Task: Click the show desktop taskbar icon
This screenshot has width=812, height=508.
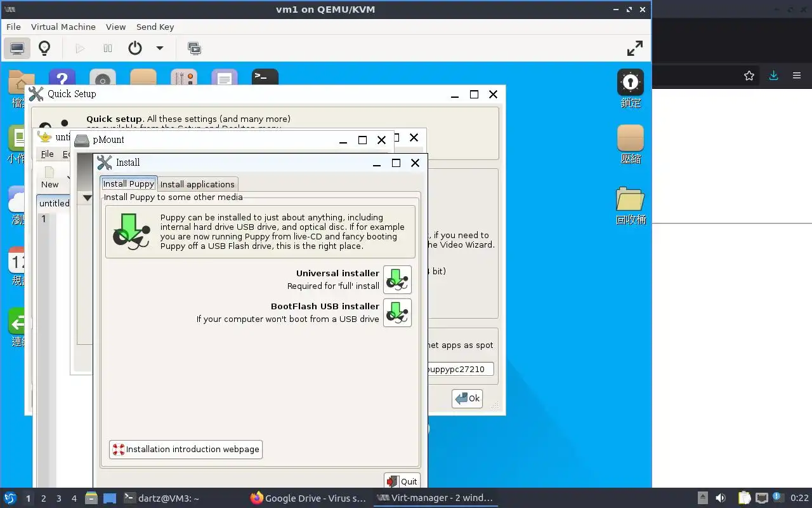Action: coord(110,498)
